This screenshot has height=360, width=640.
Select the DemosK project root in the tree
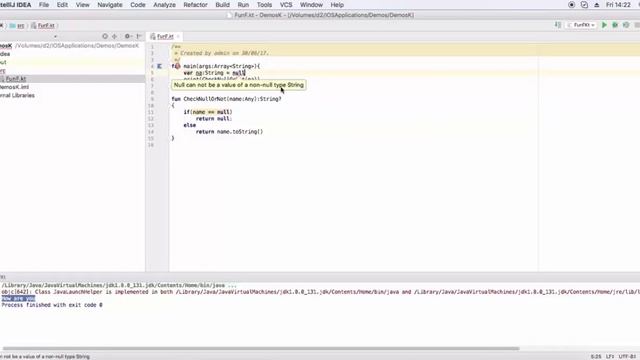point(72,46)
